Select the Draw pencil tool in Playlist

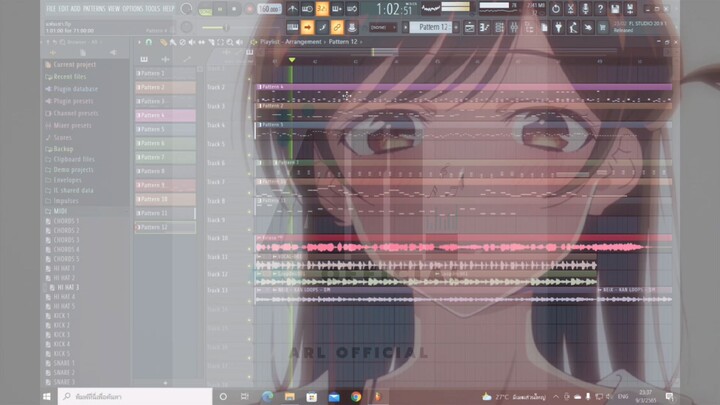163,42
